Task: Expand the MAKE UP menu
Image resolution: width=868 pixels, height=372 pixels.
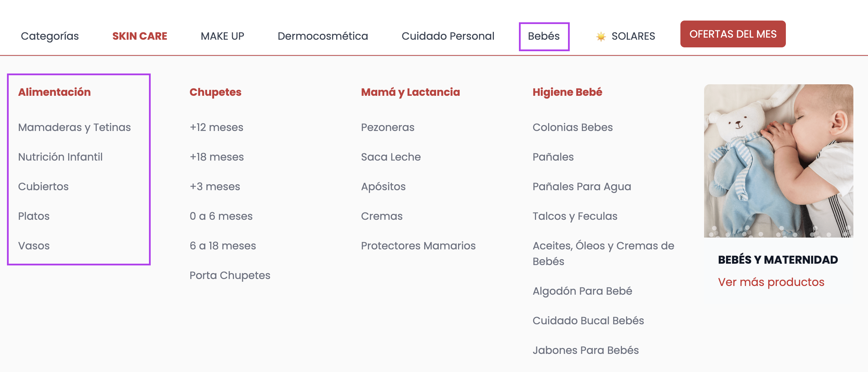Action: pyautogui.click(x=222, y=36)
